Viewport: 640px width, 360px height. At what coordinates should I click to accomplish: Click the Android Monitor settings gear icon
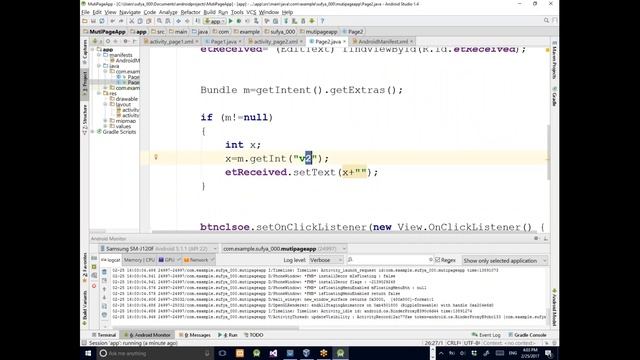click(536, 238)
